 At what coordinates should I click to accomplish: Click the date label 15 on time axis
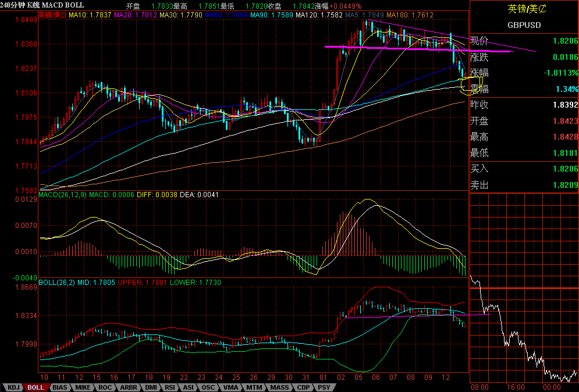point(97,377)
